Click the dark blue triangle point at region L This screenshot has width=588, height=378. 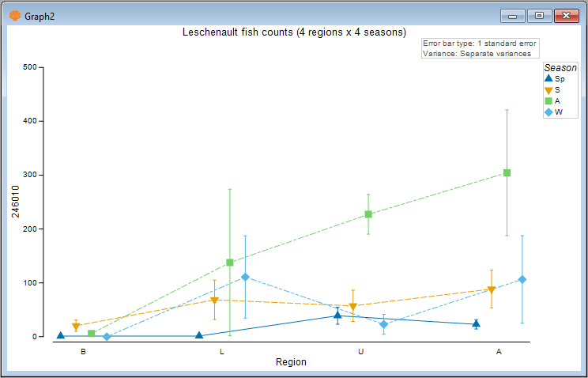coord(199,335)
